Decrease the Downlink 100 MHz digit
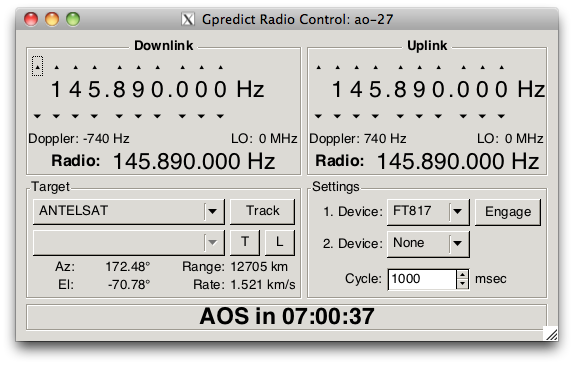 coord(56,116)
